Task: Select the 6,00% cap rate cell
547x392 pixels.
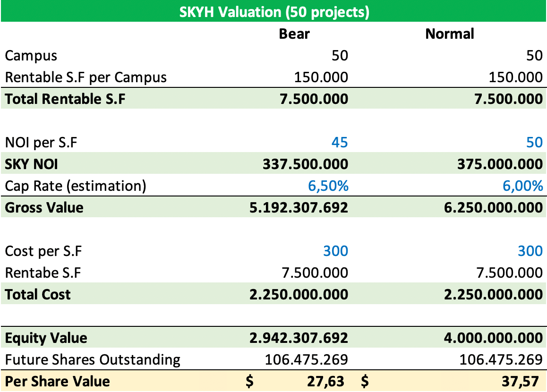Action: pyautogui.click(x=522, y=186)
